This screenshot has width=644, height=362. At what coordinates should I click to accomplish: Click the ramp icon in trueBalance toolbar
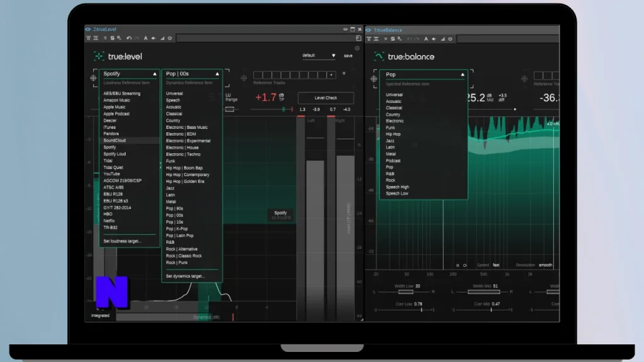[x=443, y=39]
